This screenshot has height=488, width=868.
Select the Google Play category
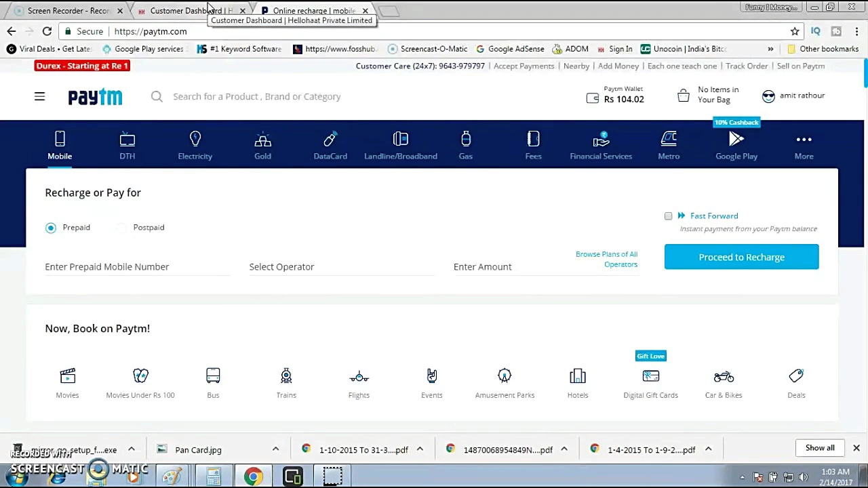click(736, 145)
